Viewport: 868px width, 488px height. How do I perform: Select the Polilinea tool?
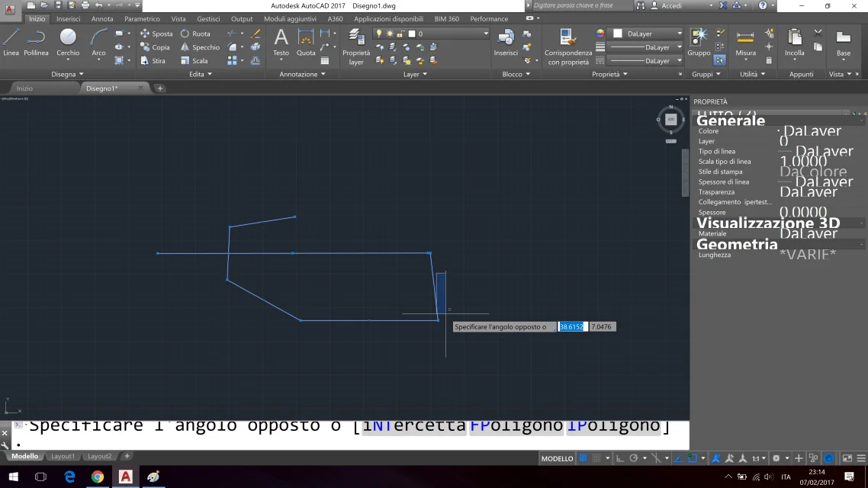pyautogui.click(x=36, y=43)
